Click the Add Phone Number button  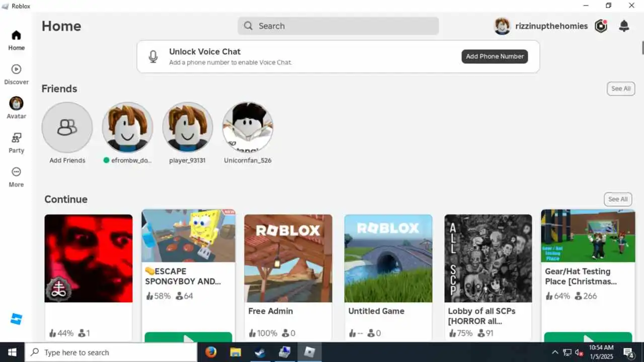point(495,56)
